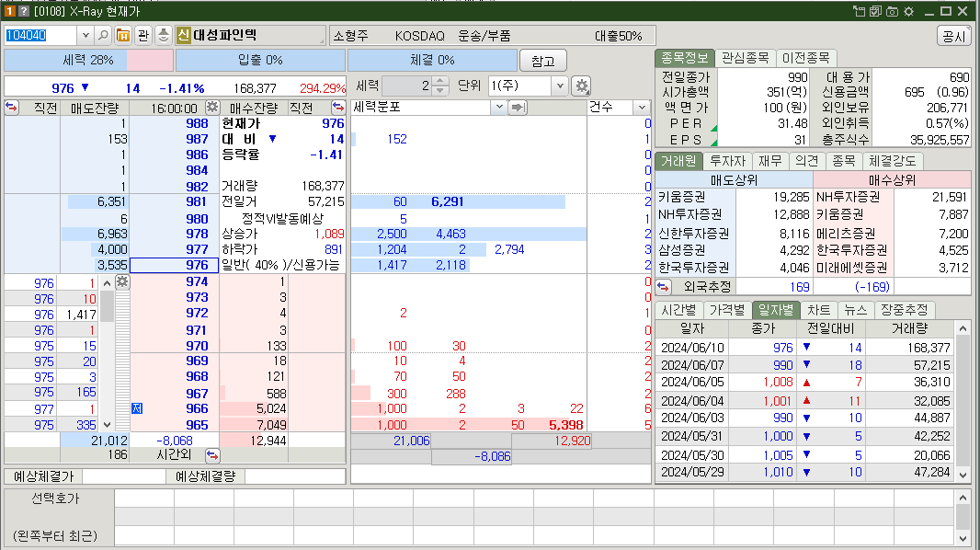Click the orange '1' window number icon

9,11
